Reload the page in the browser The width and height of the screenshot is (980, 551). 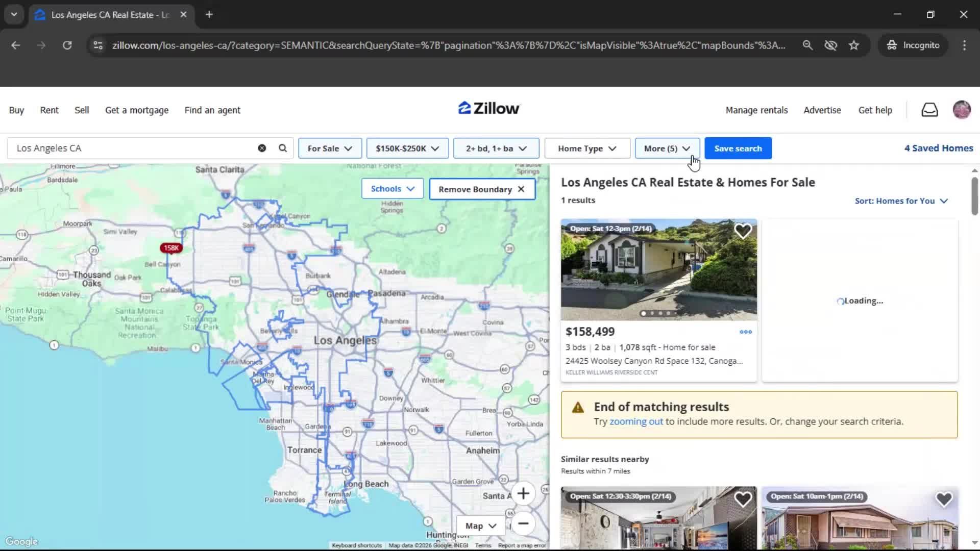point(67,45)
